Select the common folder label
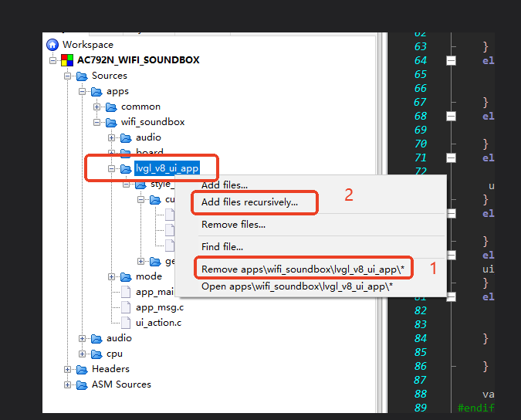Image resolution: width=521 pixels, height=420 pixels. click(140, 107)
